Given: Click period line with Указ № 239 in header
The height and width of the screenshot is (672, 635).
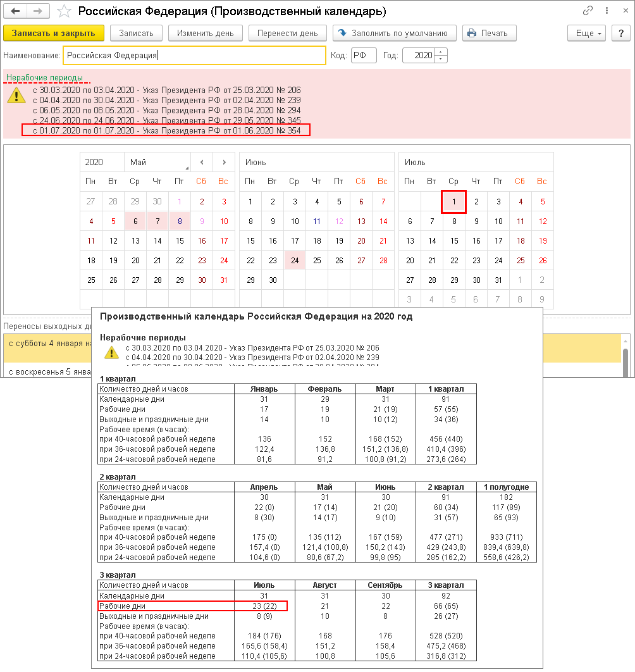Looking at the screenshot, I should [x=167, y=100].
